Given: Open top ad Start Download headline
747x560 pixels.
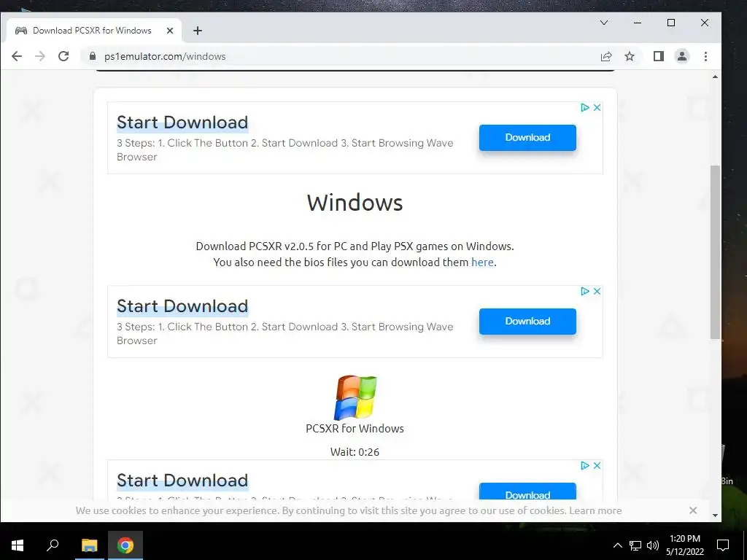Looking at the screenshot, I should (x=182, y=122).
